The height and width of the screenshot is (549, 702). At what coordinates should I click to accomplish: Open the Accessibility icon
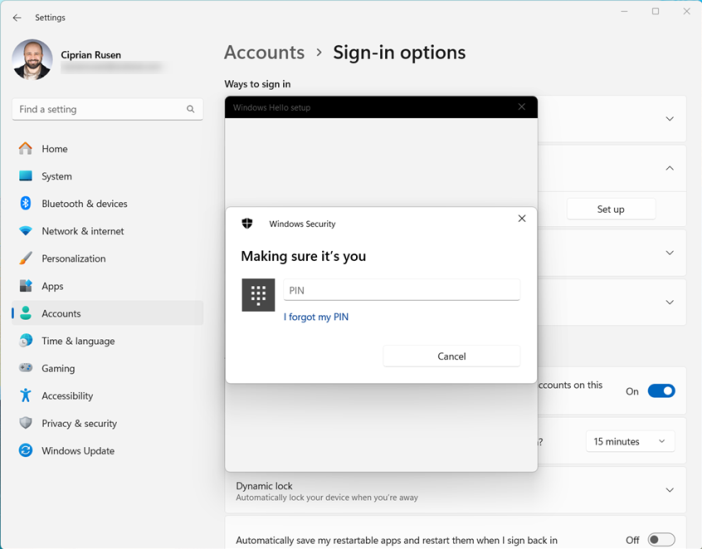tap(26, 396)
